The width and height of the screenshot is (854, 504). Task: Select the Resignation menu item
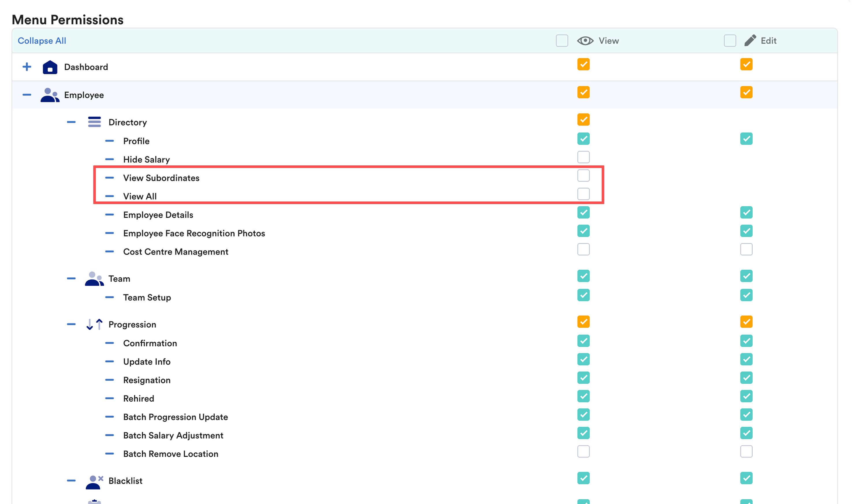(147, 380)
